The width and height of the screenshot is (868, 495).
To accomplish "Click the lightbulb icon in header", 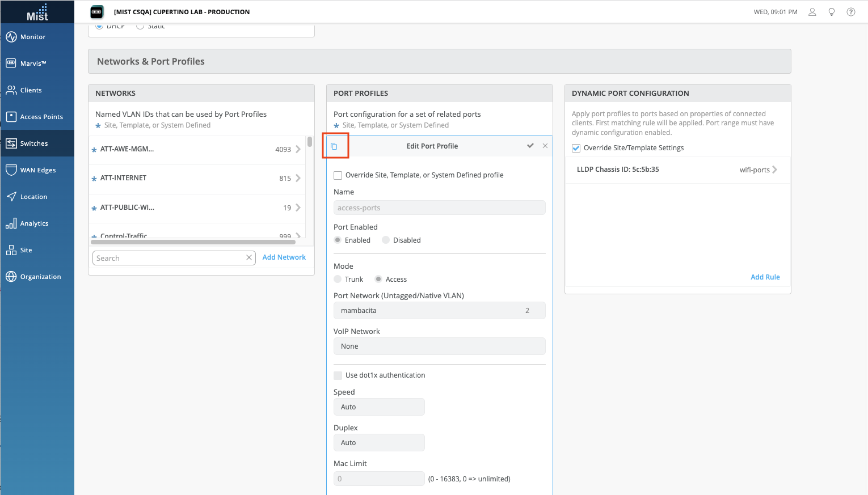I will click(x=831, y=12).
